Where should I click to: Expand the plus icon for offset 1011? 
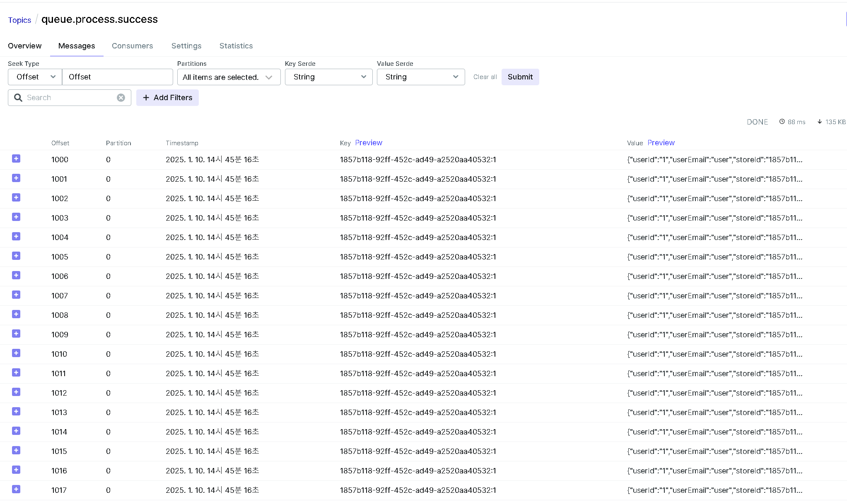(16, 373)
